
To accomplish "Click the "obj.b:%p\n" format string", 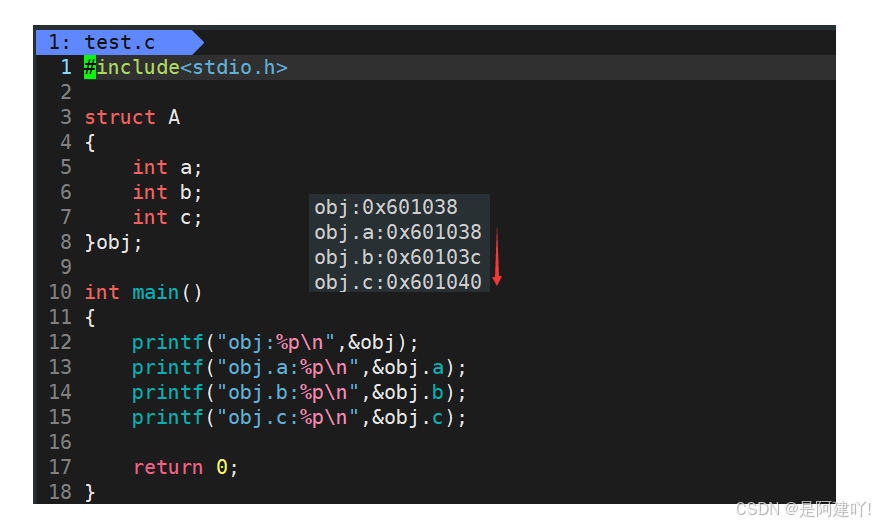I will 288,393.
